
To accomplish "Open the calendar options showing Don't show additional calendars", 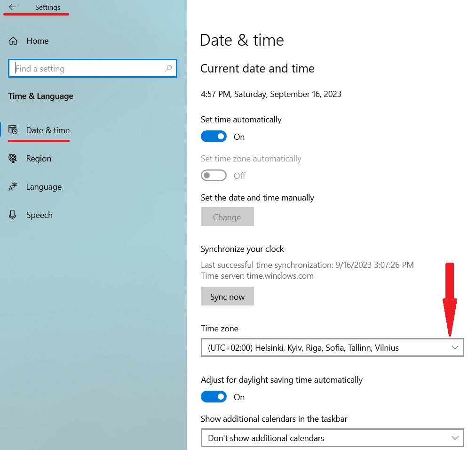I will click(x=332, y=438).
